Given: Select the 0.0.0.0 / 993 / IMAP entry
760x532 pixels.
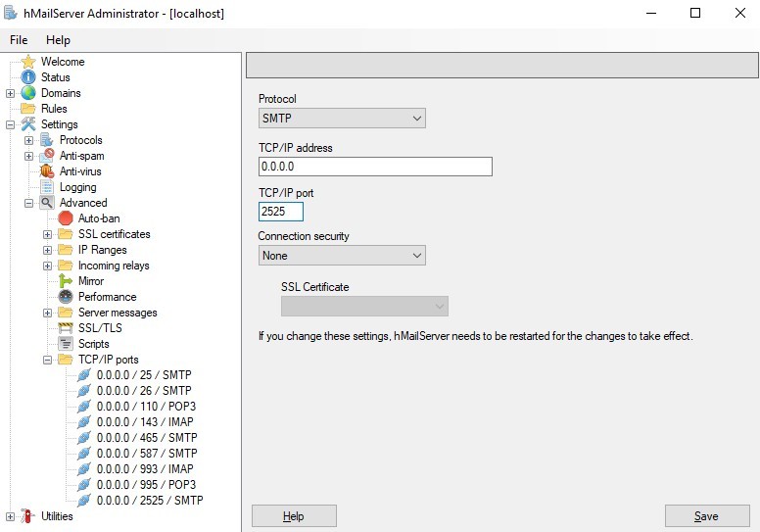Looking at the screenshot, I should click(145, 469).
